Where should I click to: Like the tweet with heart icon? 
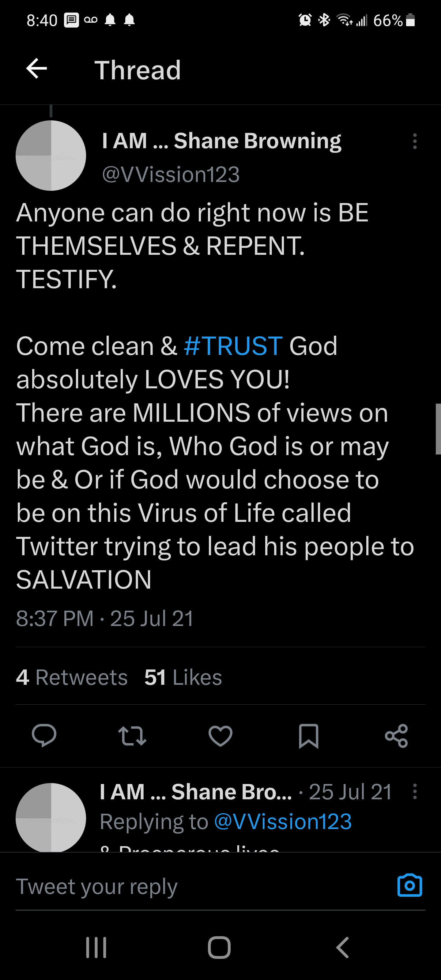tap(220, 735)
